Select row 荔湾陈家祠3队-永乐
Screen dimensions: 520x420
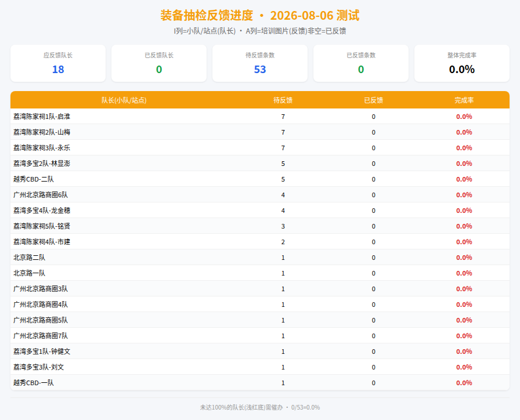click(x=260, y=147)
